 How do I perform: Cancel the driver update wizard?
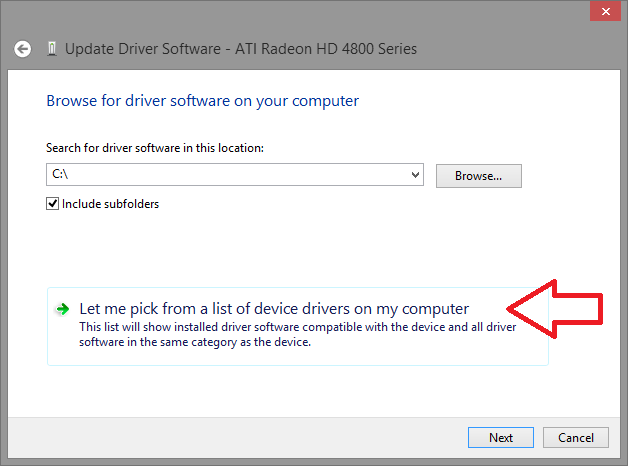click(x=576, y=437)
